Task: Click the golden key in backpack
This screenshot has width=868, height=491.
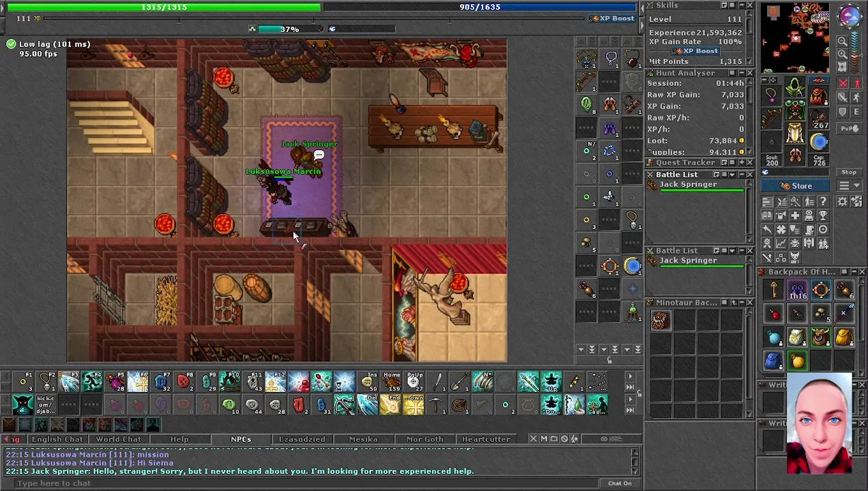Action: point(774,291)
